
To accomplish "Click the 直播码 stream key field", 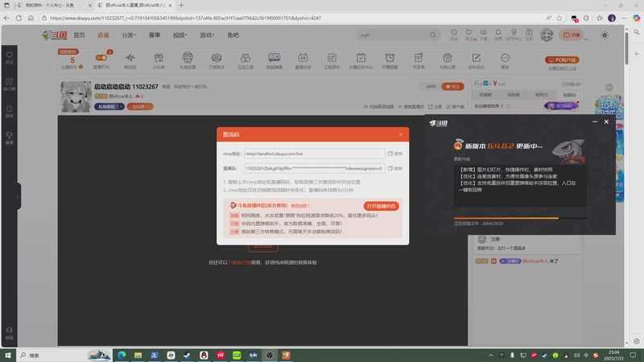I will 314,168.
